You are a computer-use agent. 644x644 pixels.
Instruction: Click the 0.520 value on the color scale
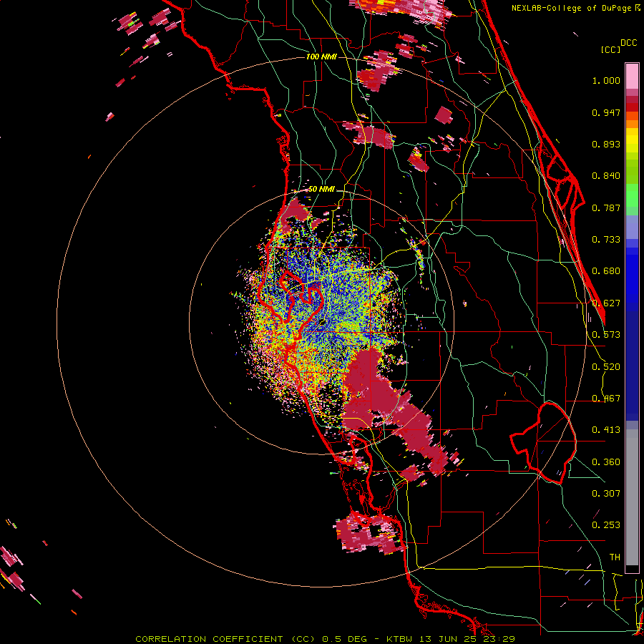[606, 367]
